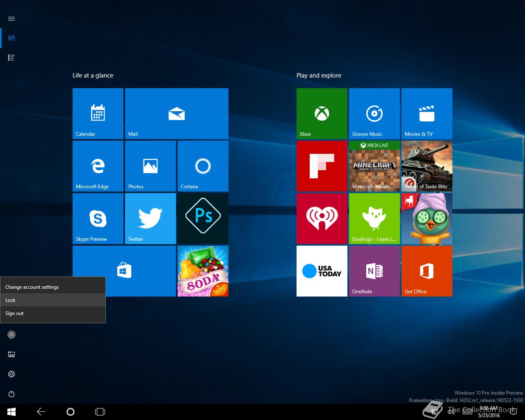Launch the Skype Preview tile
This screenshot has height=420, width=525.
point(98,219)
